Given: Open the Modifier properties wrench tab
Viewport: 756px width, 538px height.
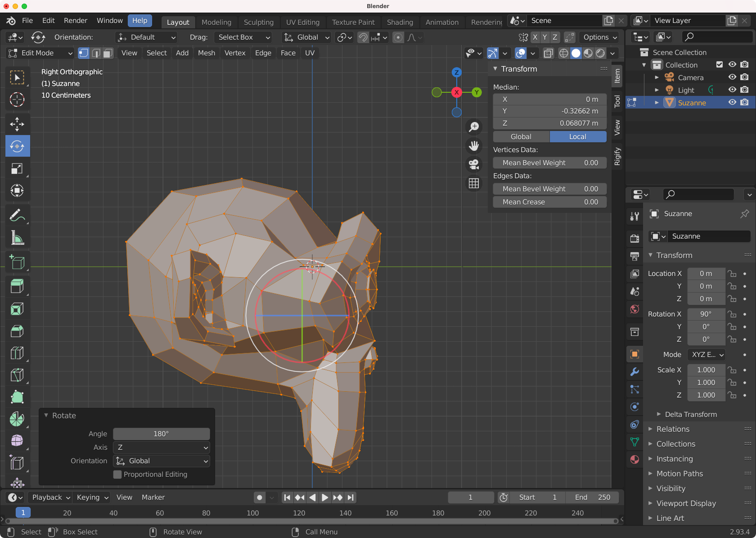Looking at the screenshot, I should 634,371.
